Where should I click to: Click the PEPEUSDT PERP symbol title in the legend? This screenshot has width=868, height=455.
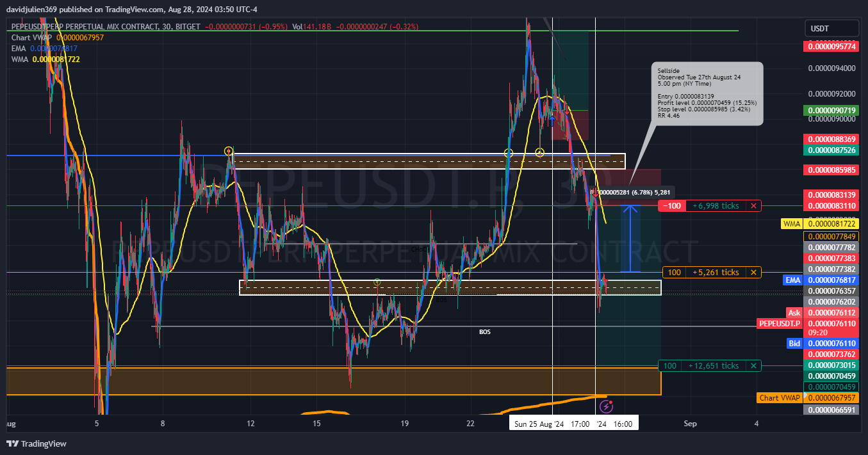(106, 27)
